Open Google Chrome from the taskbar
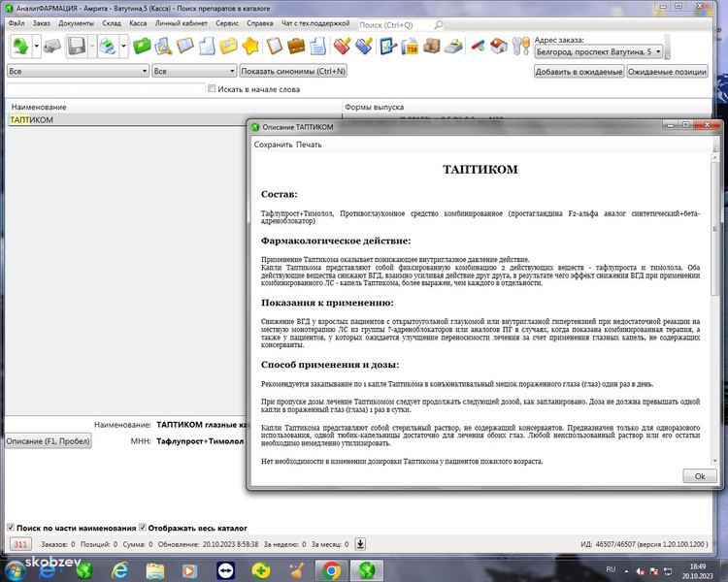 (x=331, y=569)
